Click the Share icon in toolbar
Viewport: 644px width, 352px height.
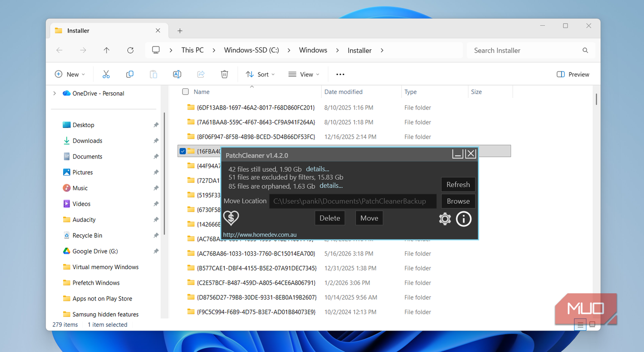click(200, 74)
